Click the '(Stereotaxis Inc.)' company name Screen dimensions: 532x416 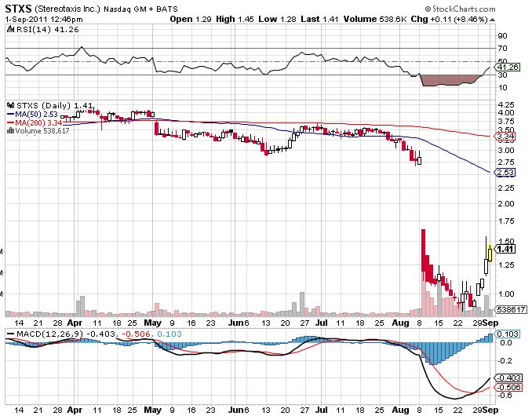(67, 9)
